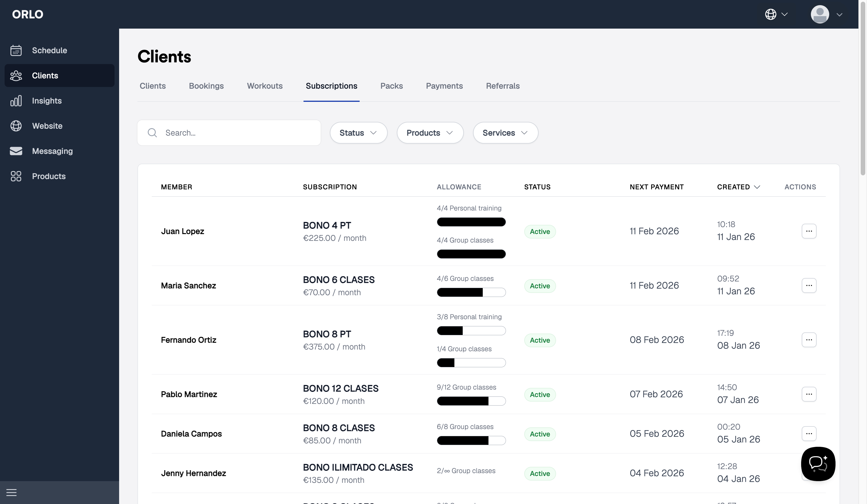Open actions menu for Pablo Martinez
This screenshot has width=867, height=504.
pyautogui.click(x=809, y=394)
